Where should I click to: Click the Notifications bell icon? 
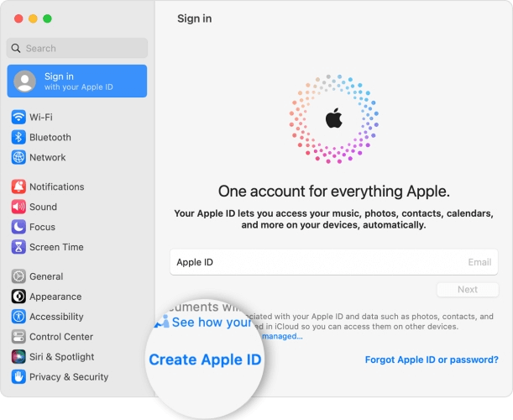(x=18, y=186)
